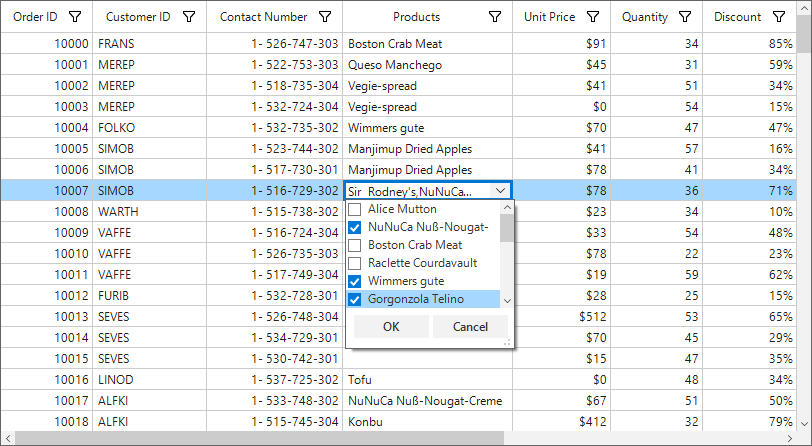
Task: Sort by the Quantity header
Action: pos(645,17)
